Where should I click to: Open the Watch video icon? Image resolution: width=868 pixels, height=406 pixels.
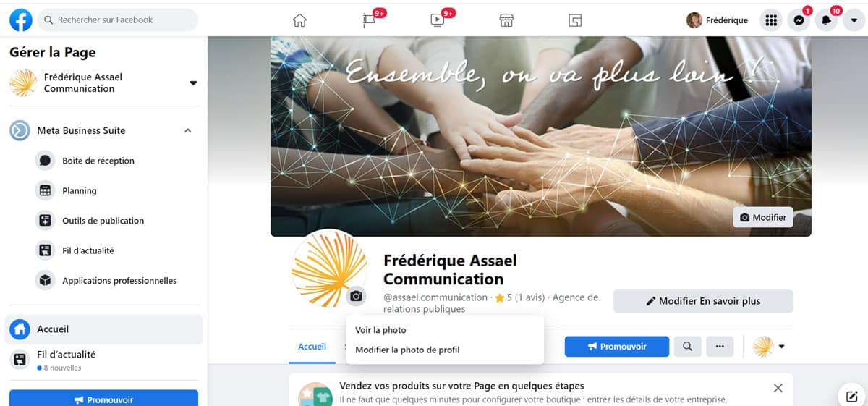(438, 20)
